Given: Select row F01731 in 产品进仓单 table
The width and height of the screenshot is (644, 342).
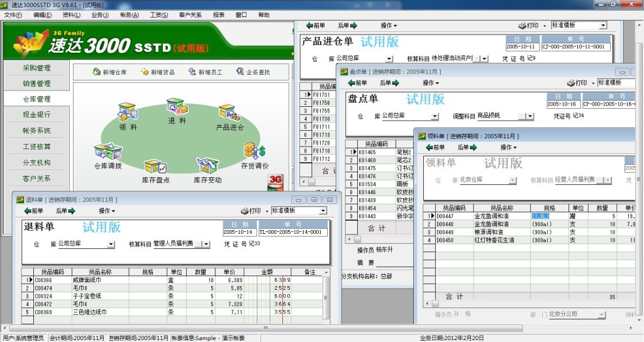Looking at the screenshot, I should click(x=318, y=95).
